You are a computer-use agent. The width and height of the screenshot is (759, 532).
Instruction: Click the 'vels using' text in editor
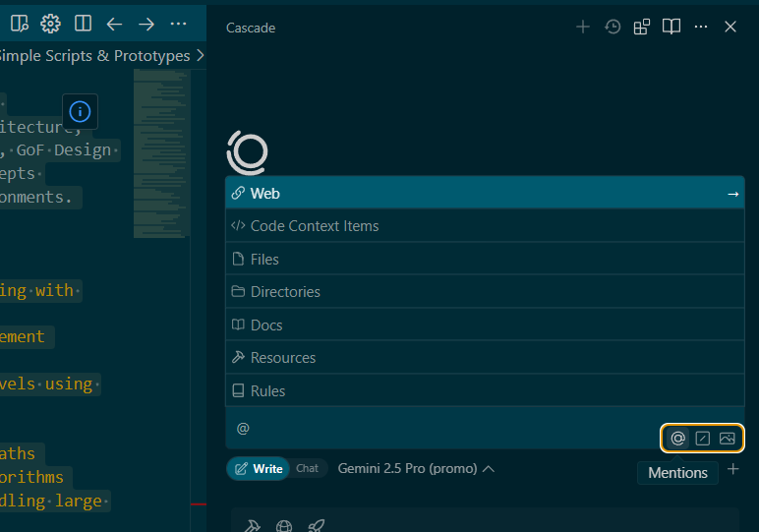46,384
